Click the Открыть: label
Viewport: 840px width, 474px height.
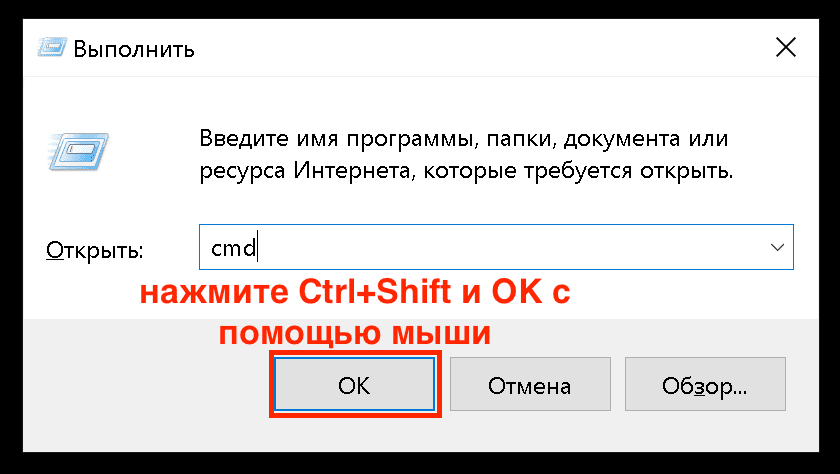95,250
